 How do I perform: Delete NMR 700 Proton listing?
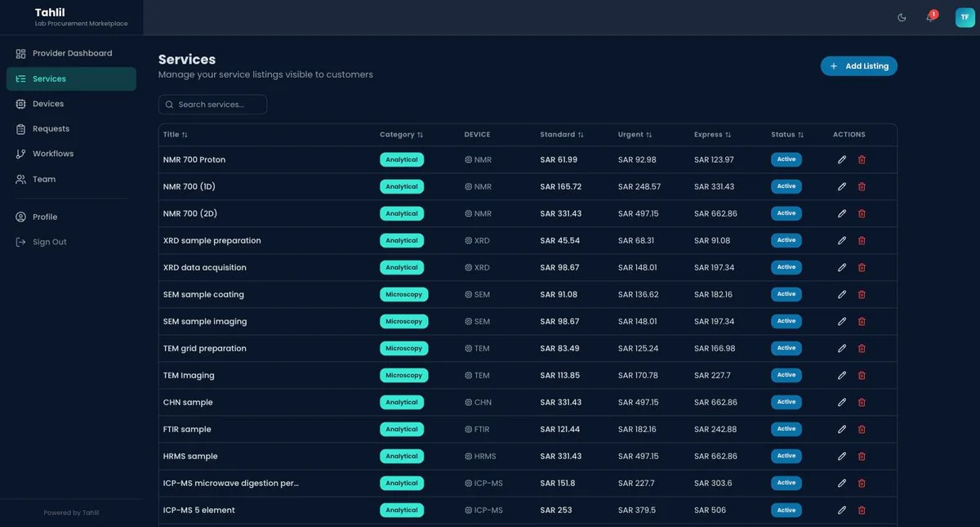(x=862, y=159)
